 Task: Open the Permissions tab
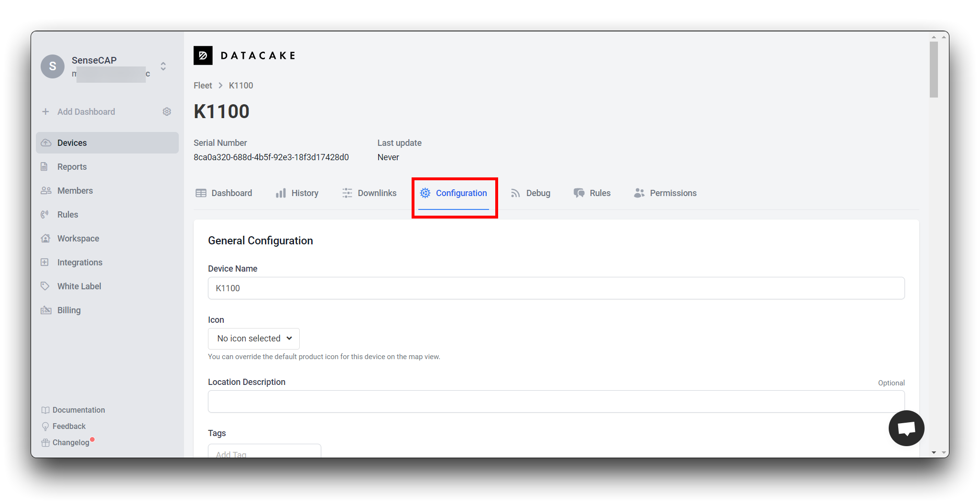pos(665,193)
